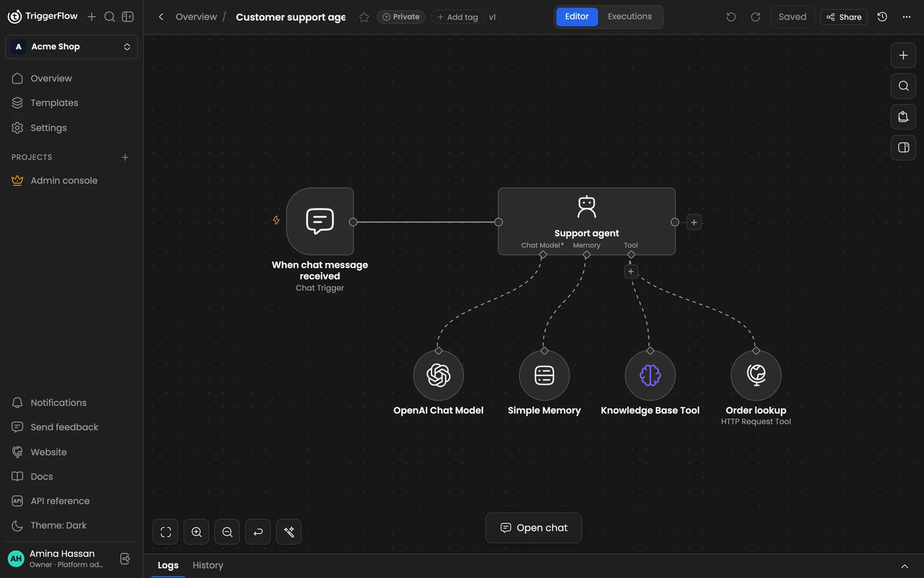The image size is (924, 578).
Task: Select the OpenAI Chat Model node
Action: (x=438, y=375)
